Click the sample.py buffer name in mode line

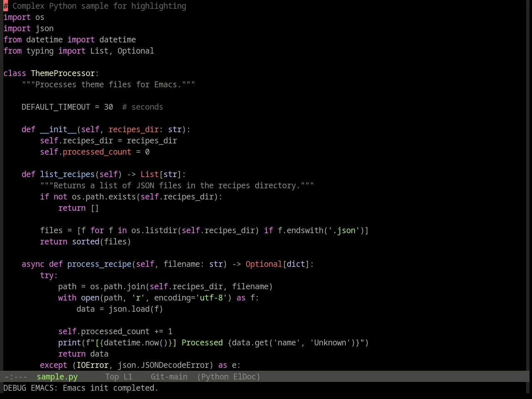point(57,377)
